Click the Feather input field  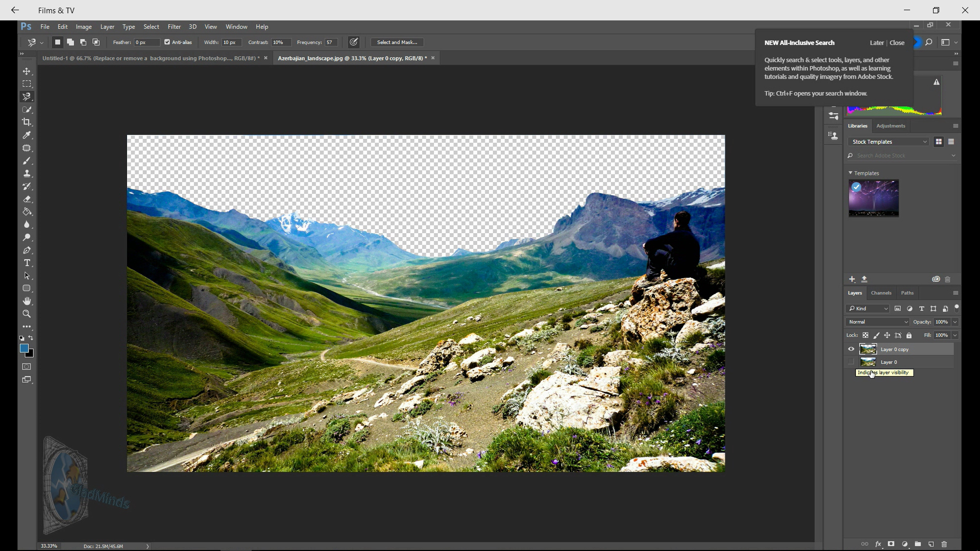click(x=146, y=42)
